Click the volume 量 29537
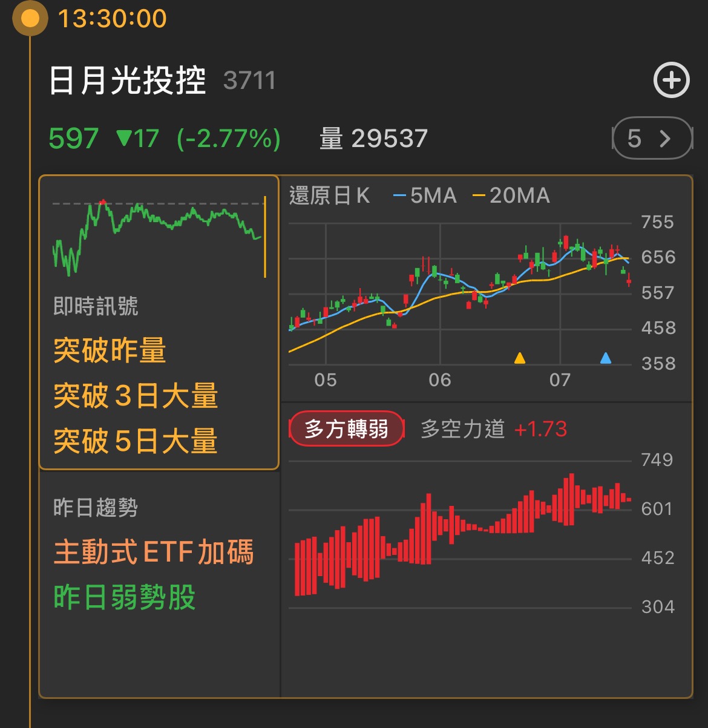This screenshot has height=728, width=708. (373, 139)
